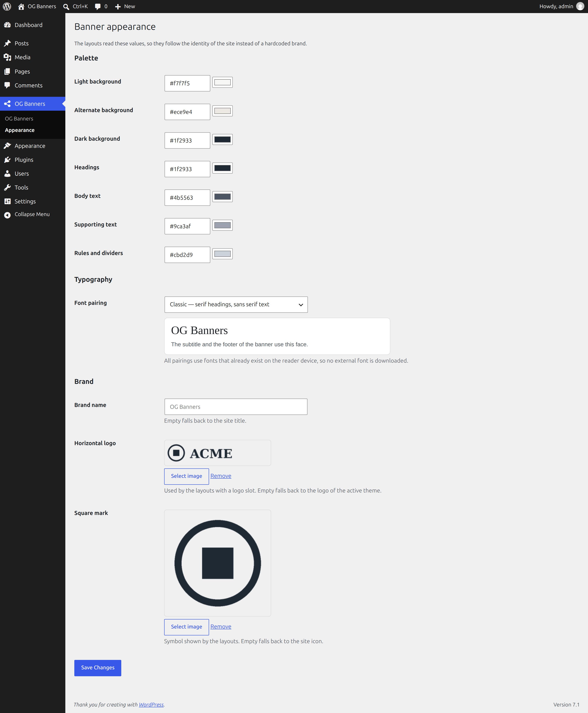
Task: Click the Save Changes button
Action: (98, 668)
